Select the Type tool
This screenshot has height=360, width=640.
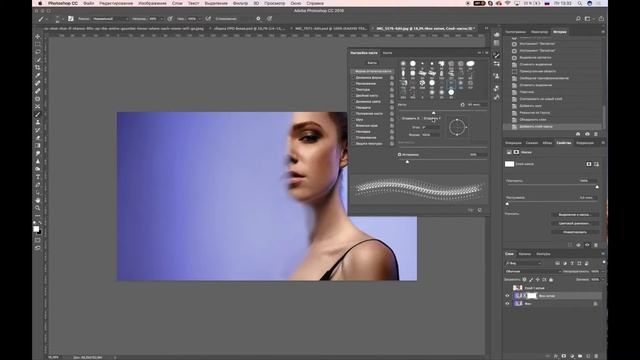click(38, 177)
